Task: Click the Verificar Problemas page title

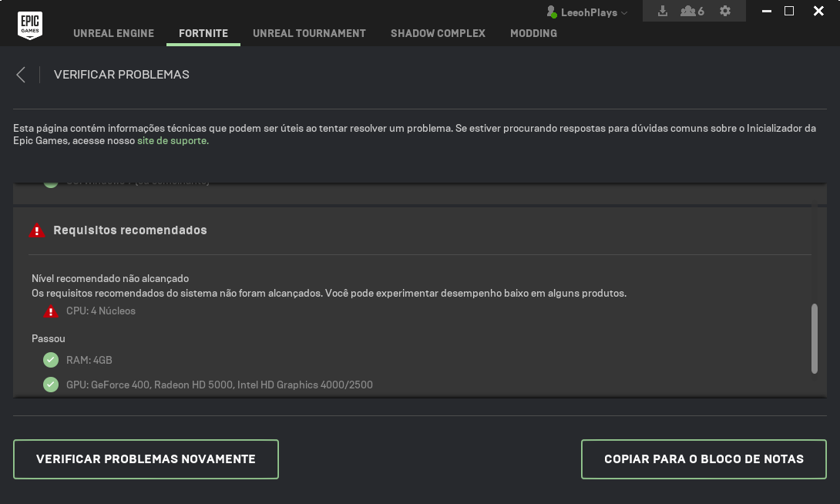Action: point(122,75)
